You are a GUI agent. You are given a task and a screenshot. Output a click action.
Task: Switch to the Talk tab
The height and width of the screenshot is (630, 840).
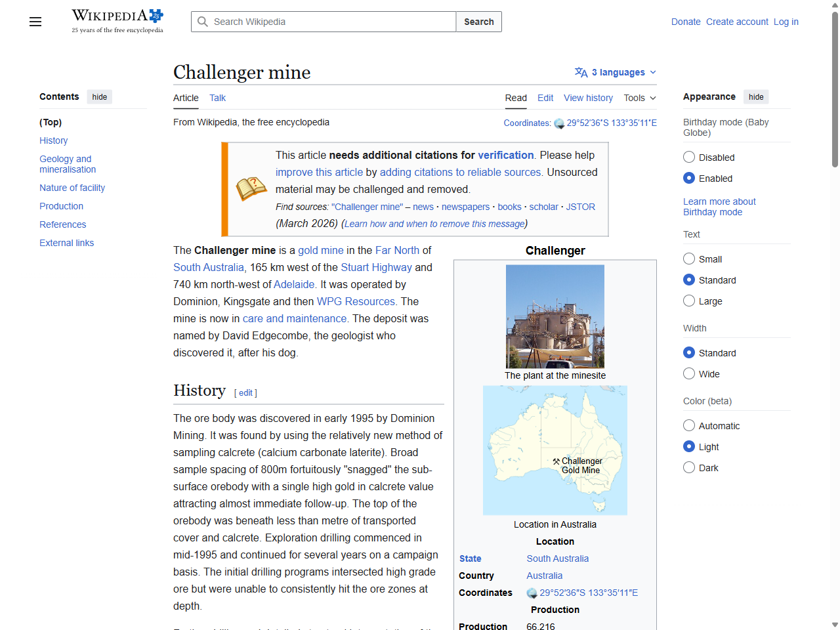[x=217, y=98]
